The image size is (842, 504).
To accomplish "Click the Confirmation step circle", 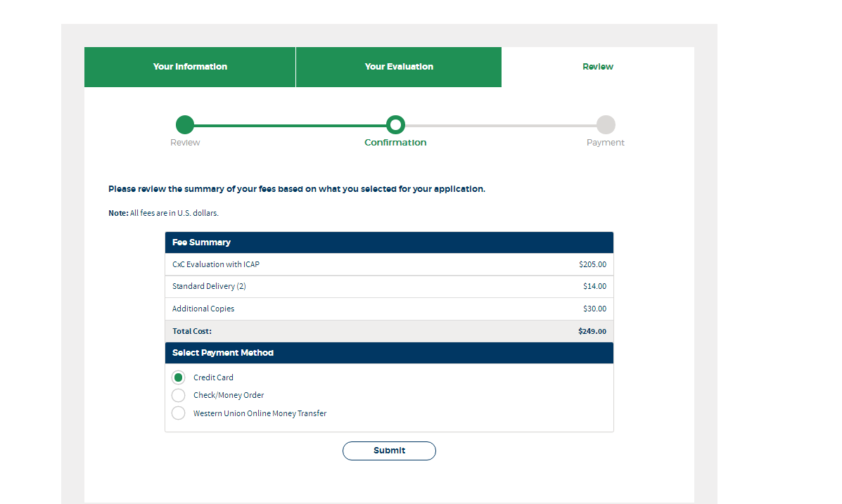I will point(396,124).
